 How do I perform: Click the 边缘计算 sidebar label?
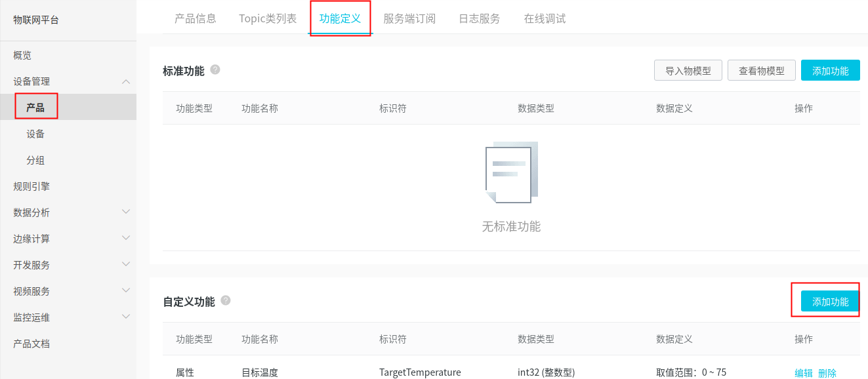[x=31, y=239]
